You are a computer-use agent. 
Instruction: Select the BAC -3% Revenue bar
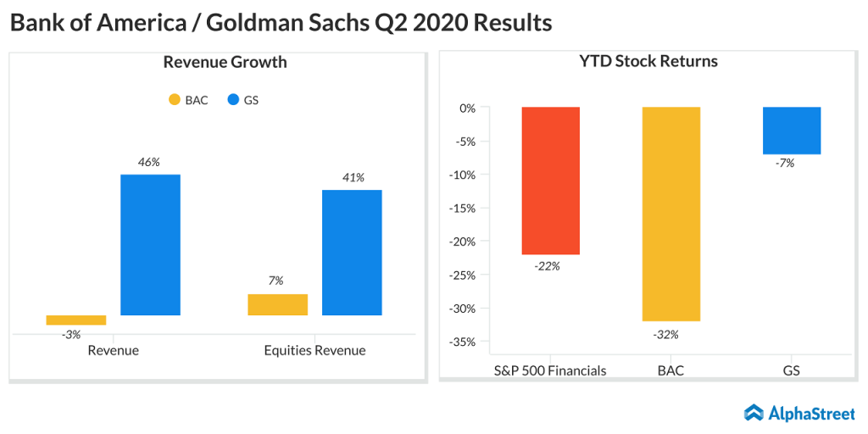point(76,320)
